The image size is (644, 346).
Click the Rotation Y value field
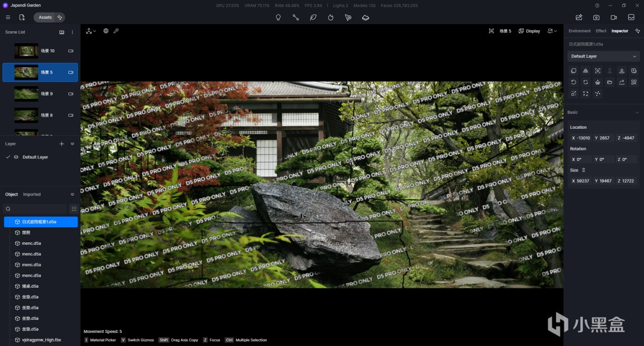603,159
